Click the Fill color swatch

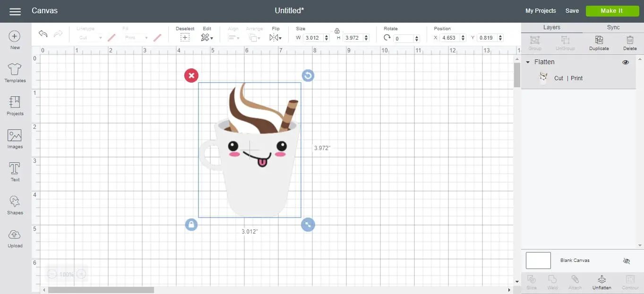[157, 37]
